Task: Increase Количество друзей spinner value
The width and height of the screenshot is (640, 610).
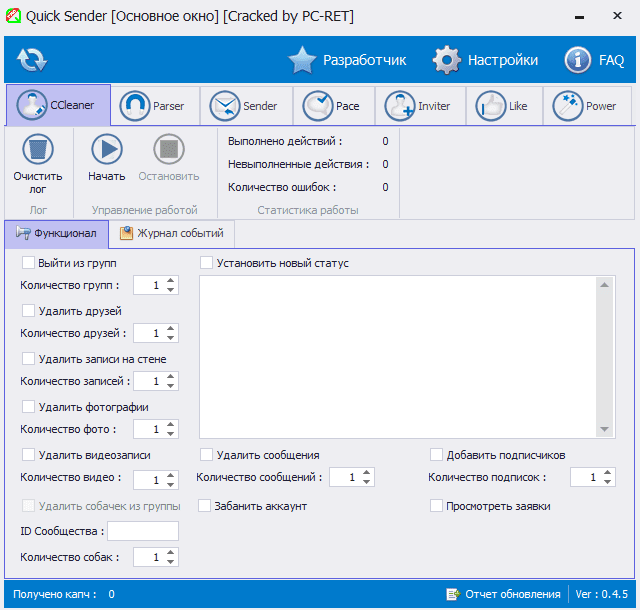Action: click(x=171, y=328)
